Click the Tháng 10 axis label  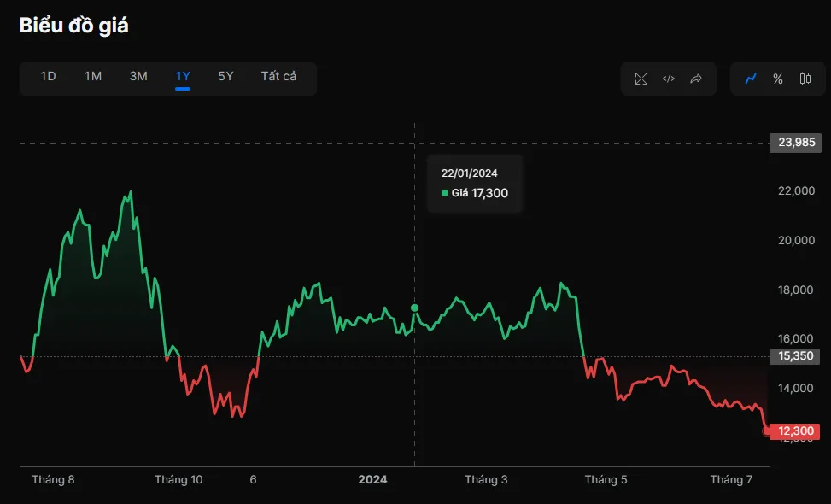pos(178,479)
